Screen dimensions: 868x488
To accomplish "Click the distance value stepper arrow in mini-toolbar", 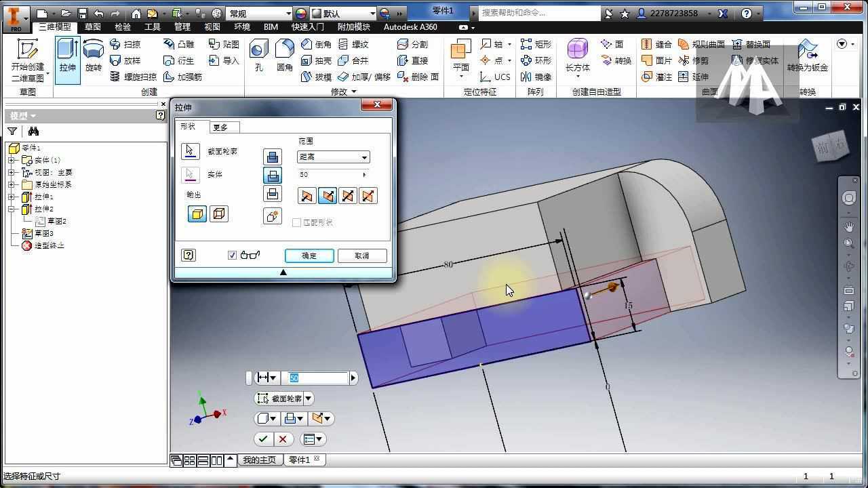I will pyautogui.click(x=352, y=378).
